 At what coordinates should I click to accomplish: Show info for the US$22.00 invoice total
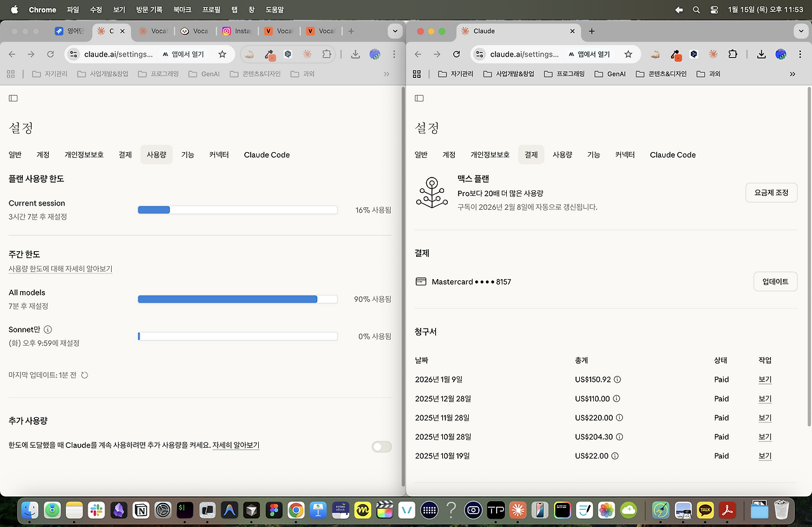tap(615, 456)
